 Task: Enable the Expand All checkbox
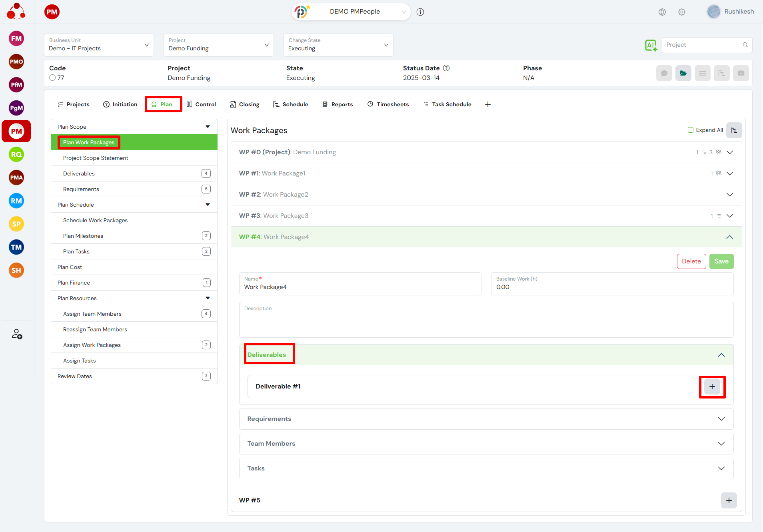[691, 130]
